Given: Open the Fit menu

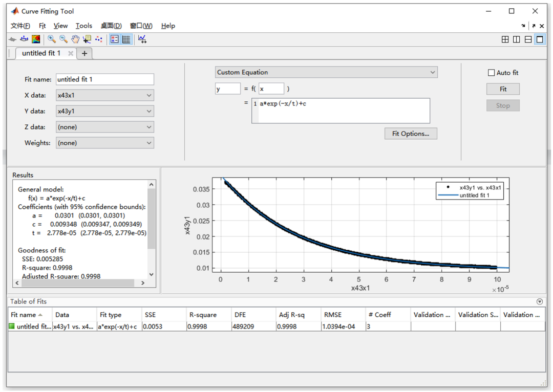Looking at the screenshot, I should tap(42, 26).
